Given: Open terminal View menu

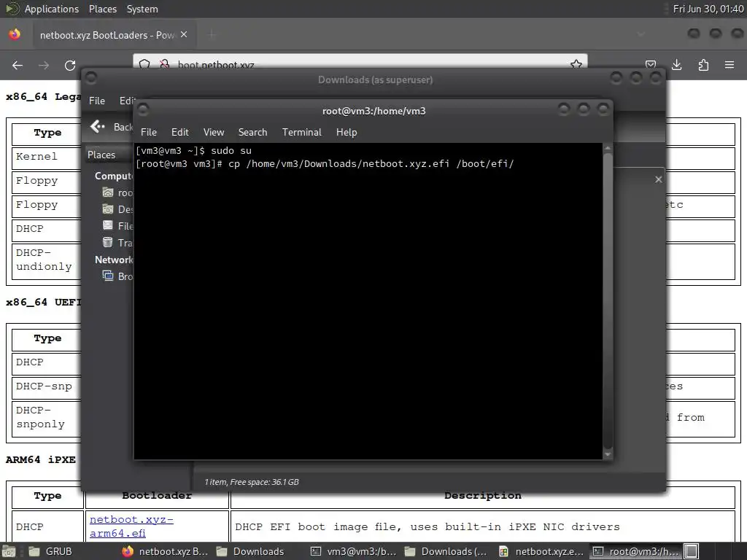Looking at the screenshot, I should [x=214, y=133].
